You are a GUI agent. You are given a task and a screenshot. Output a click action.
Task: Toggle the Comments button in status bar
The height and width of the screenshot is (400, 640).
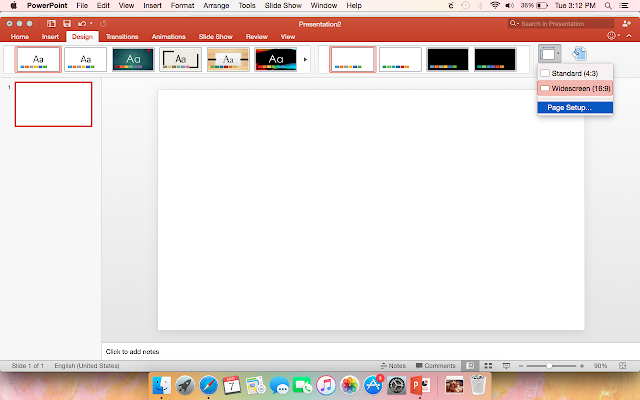tap(435, 366)
